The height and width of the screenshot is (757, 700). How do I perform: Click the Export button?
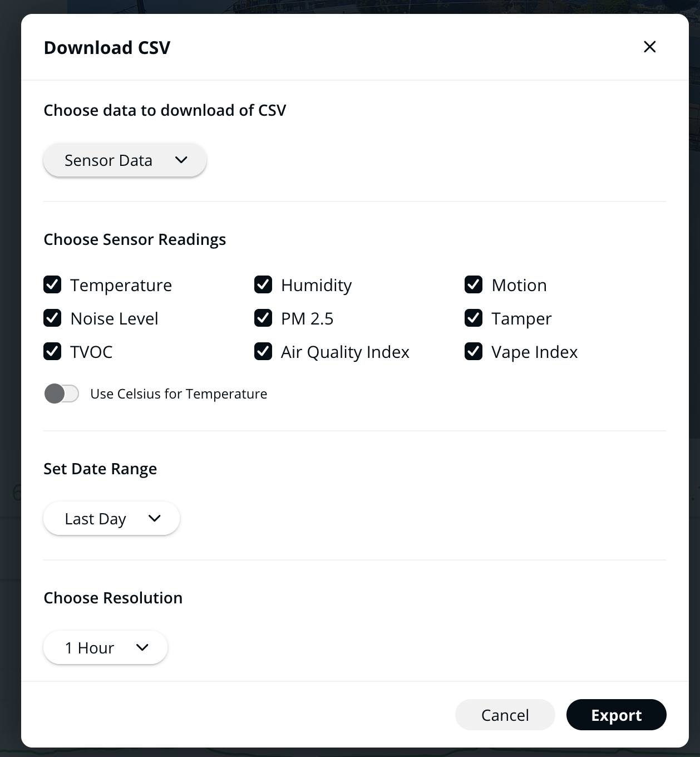click(616, 715)
